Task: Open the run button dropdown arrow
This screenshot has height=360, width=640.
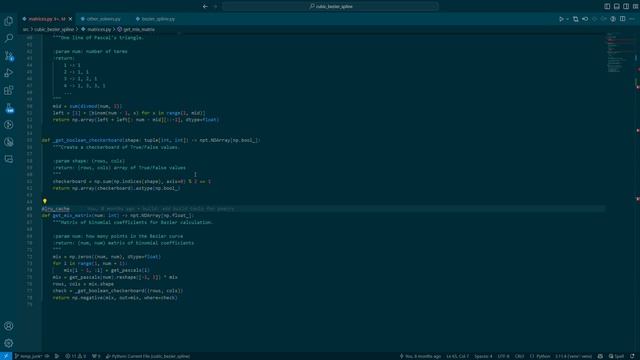Action: [567, 19]
